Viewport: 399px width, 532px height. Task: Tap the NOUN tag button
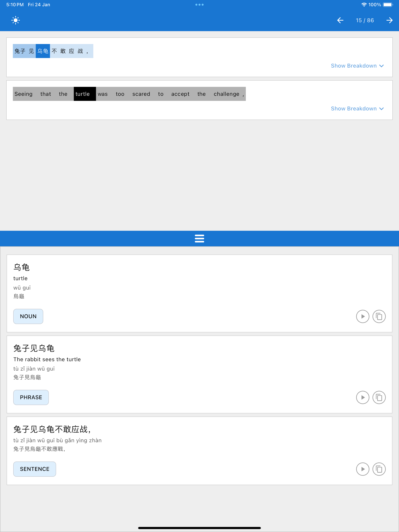click(28, 316)
